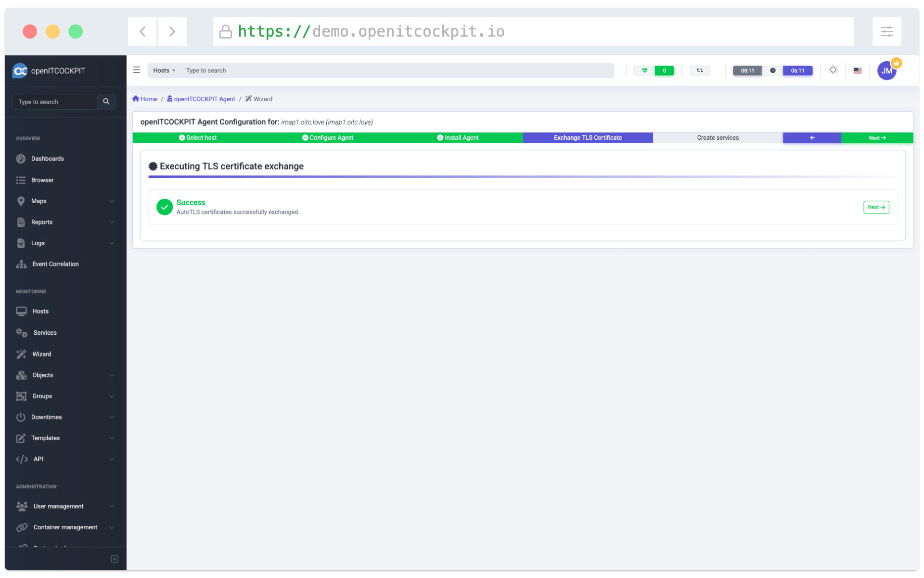Expand the Logs submenu chevron
Image resolution: width=924 pixels, height=578 pixels.
click(x=112, y=243)
